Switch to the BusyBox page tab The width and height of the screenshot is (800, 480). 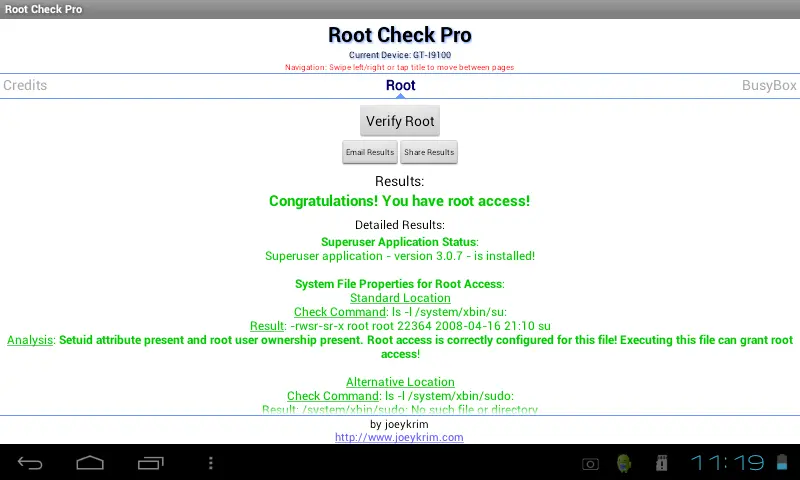[x=769, y=85]
